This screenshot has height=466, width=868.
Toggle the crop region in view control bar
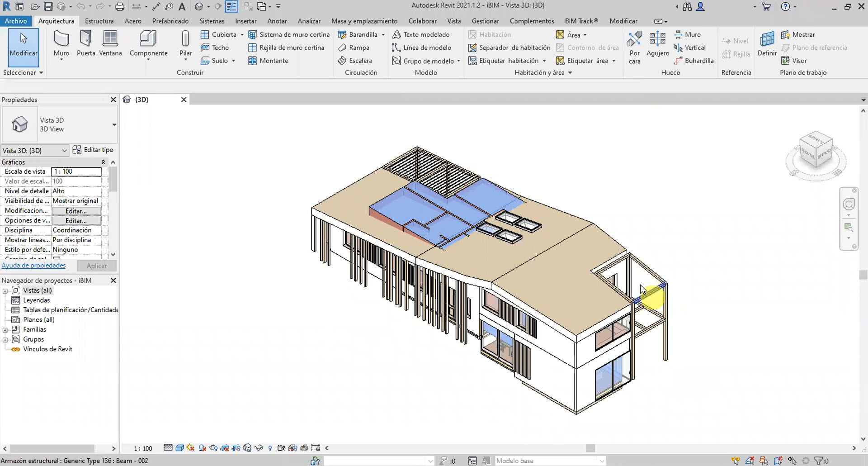point(225,448)
